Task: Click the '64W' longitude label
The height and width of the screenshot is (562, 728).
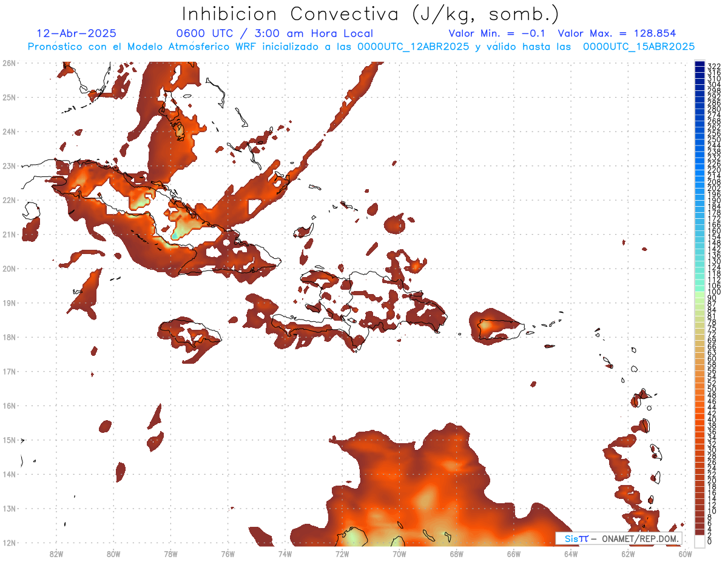Action: (x=571, y=554)
